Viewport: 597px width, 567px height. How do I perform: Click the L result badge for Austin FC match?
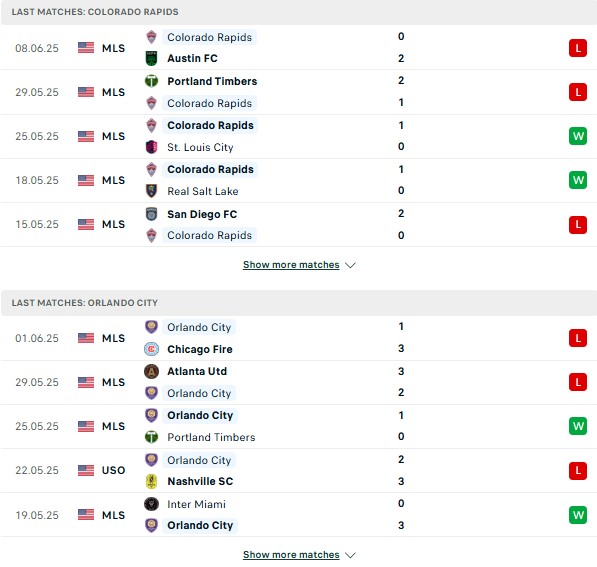(578, 48)
